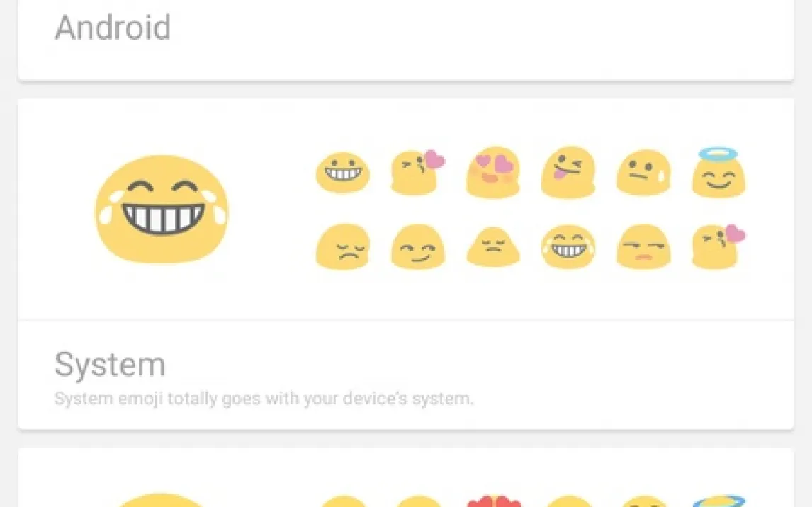Pick the unamused pink-lips emoji
This screenshot has width=812, height=507.
643,247
